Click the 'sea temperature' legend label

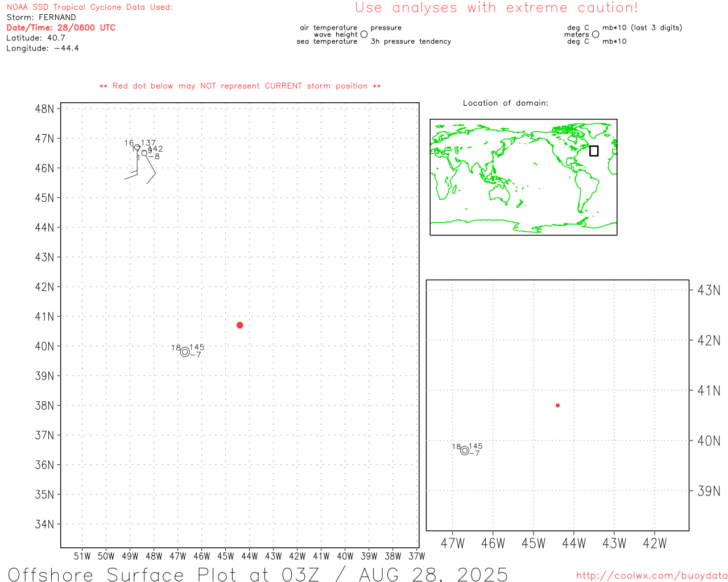click(327, 41)
